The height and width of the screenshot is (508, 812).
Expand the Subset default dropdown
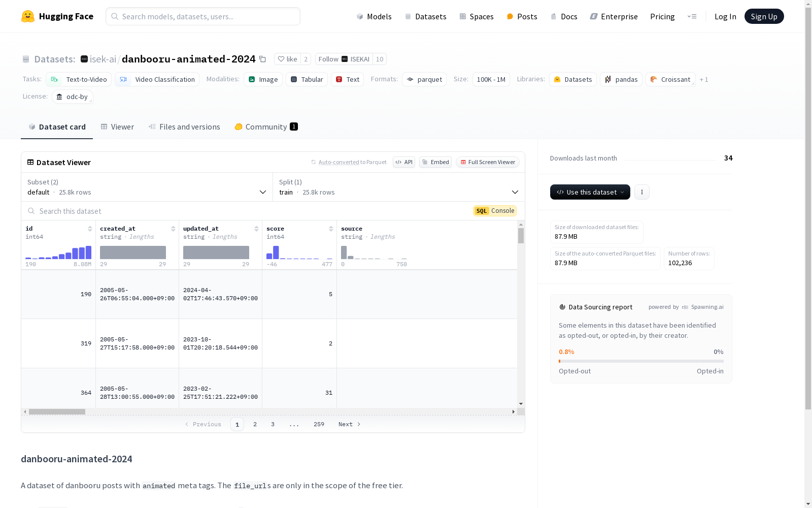147,187
